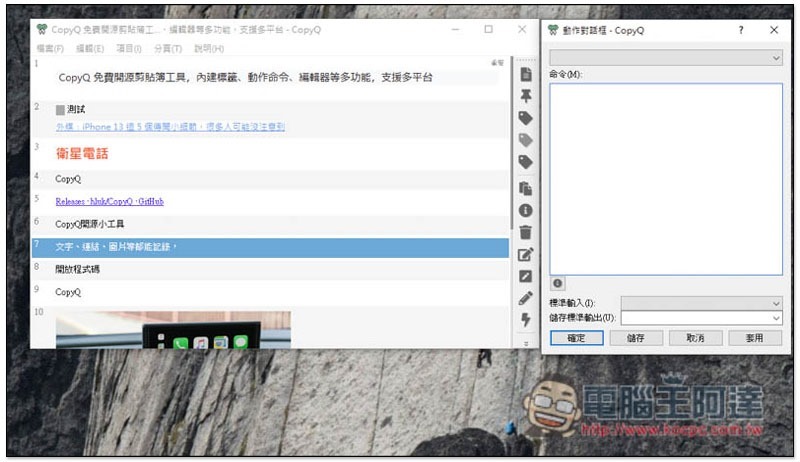Screen dimensions: 800x462
Task: Click the plain pencil edit icon
Action: coord(526,298)
